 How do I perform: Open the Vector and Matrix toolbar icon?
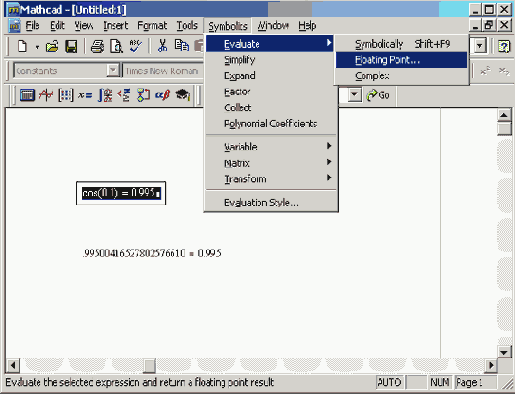point(65,95)
